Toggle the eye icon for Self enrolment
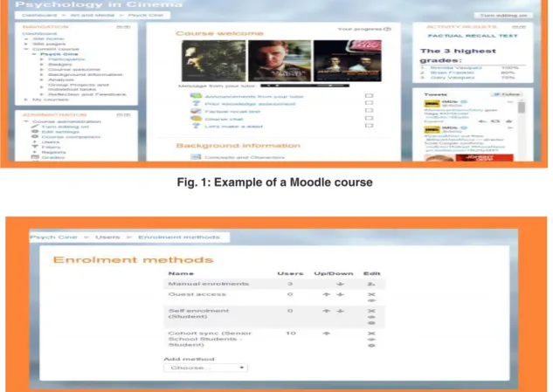 coord(371,317)
